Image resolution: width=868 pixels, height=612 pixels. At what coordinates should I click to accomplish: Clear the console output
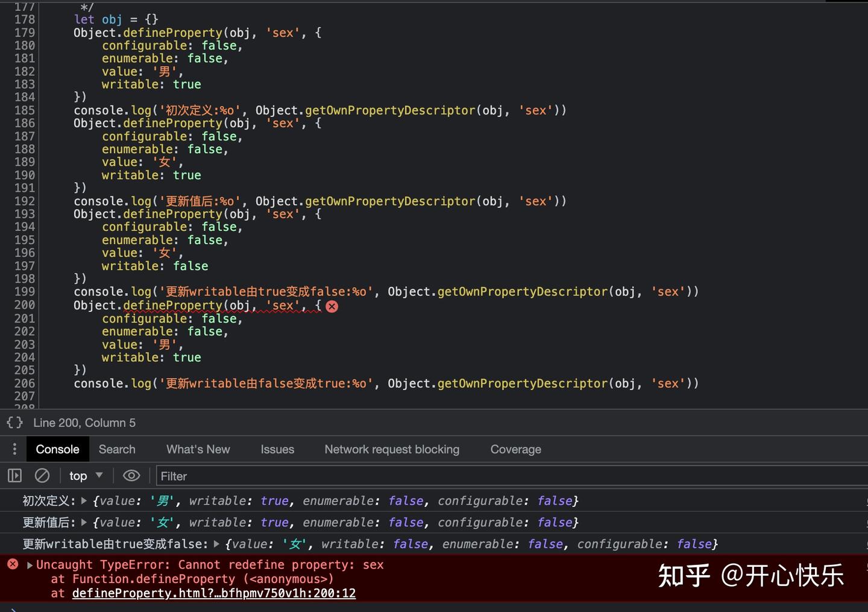42,476
